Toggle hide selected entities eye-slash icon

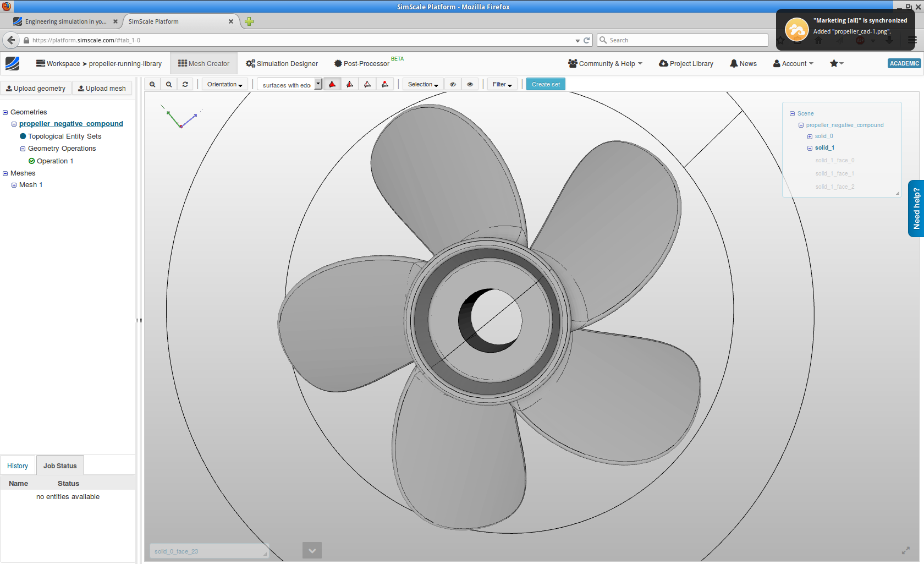click(453, 84)
